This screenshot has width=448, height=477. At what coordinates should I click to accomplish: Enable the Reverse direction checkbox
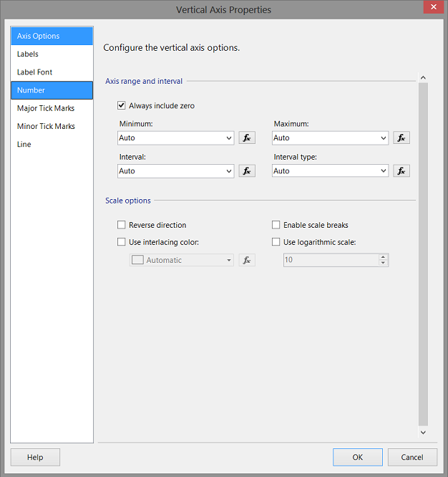[x=122, y=225]
